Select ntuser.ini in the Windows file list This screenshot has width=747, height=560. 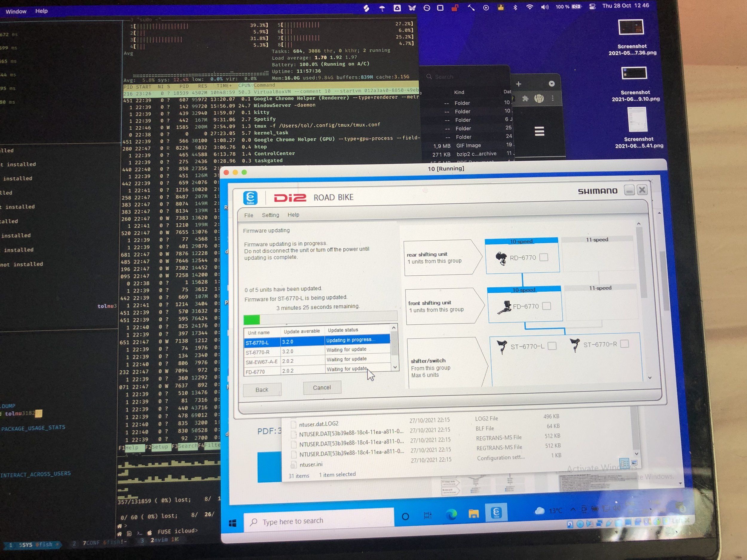click(311, 465)
